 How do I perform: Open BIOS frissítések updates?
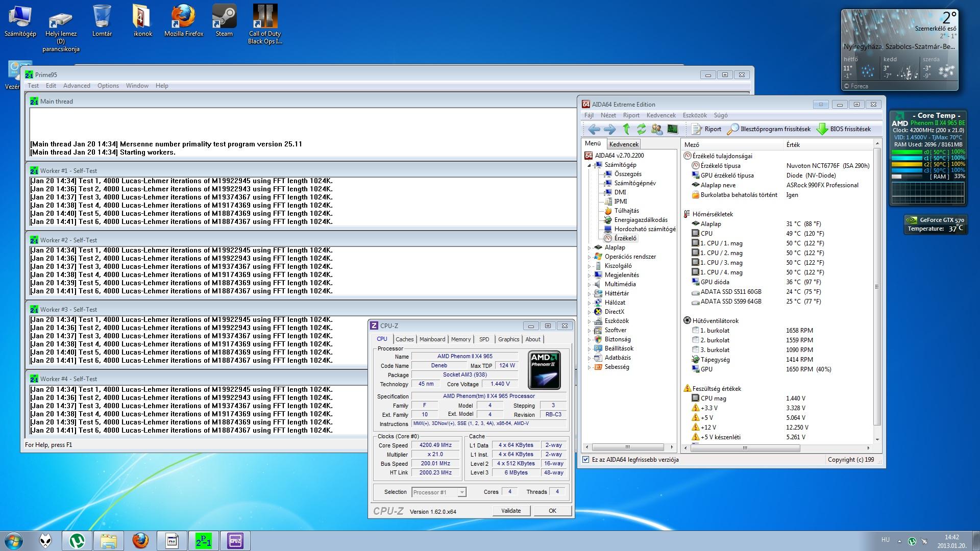tap(844, 129)
